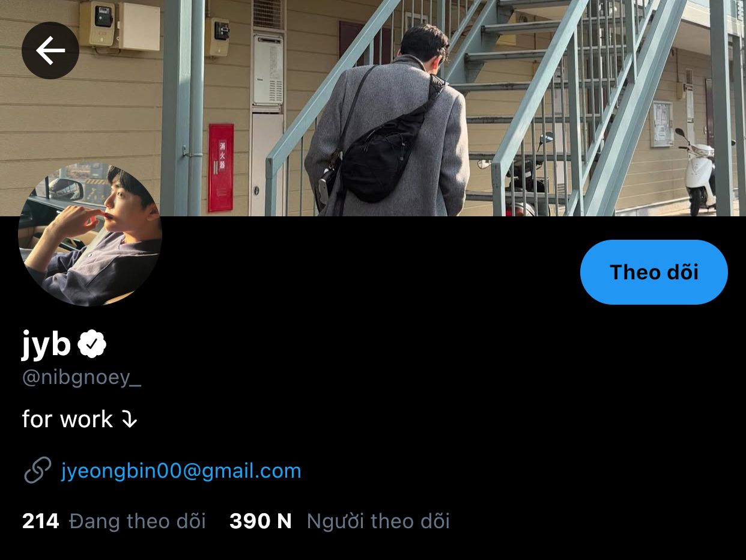Open the jyeongbin00@gmail.com link
Image resolution: width=746 pixels, height=560 pixels.
181,470
